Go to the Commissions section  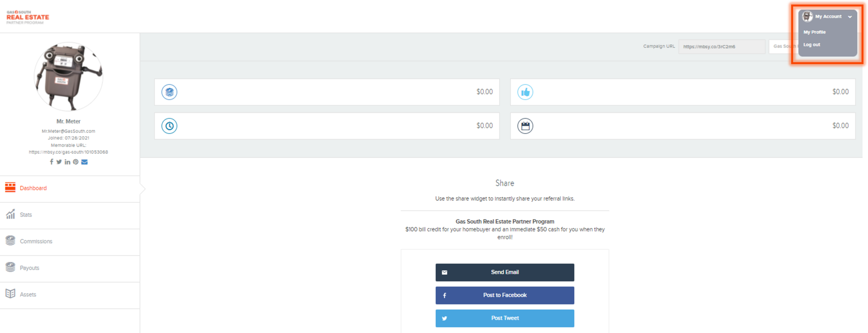70,241
